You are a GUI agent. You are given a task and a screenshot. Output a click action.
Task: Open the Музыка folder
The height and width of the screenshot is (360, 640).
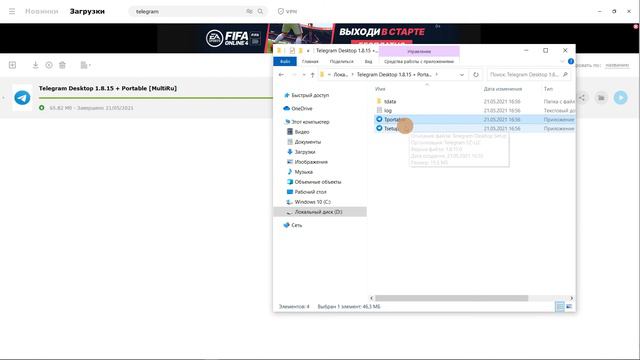click(303, 172)
